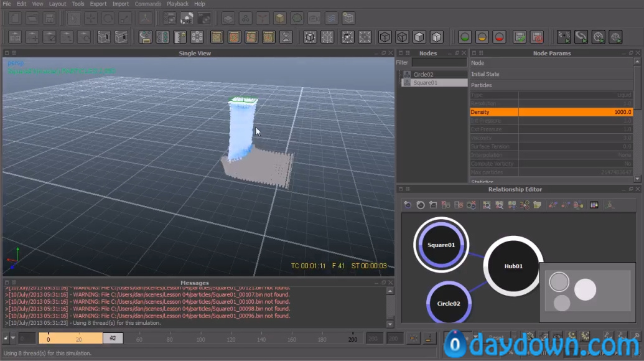This screenshot has height=361, width=644.
Task: Open the Commands menu
Action: coord(148,4)
